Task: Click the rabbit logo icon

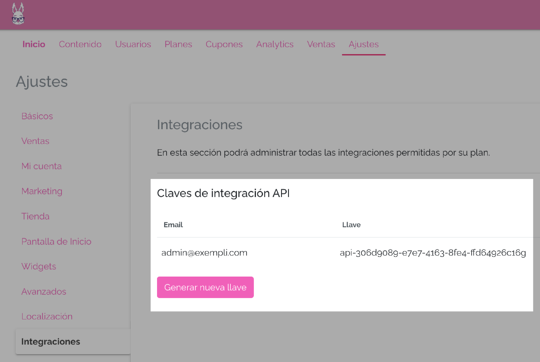Action: [x=18, y=14]
